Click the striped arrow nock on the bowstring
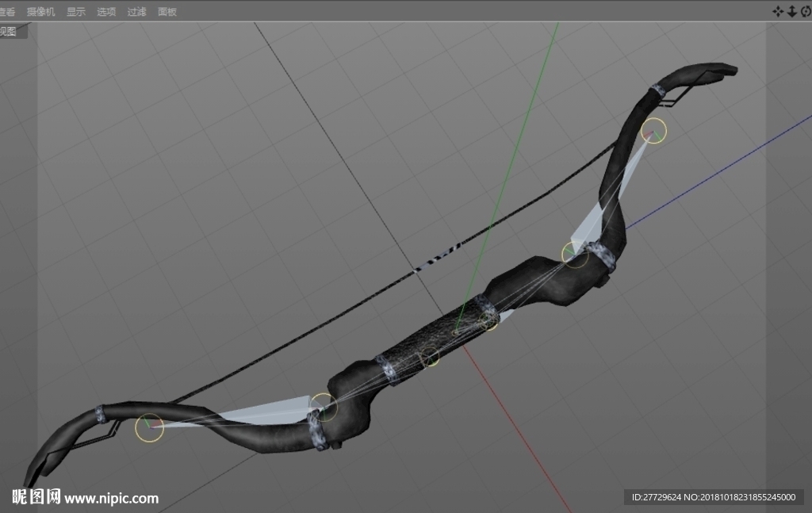812x513 pixels. point(438,257)
